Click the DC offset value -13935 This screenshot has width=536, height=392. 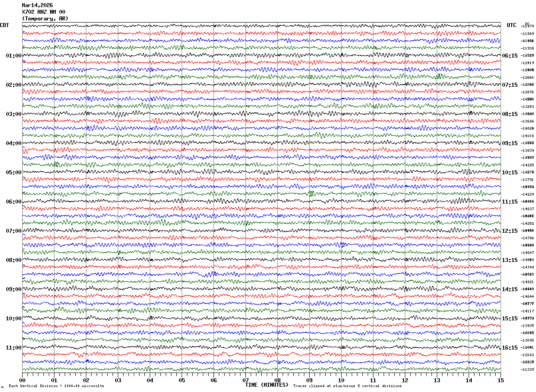[x=527, y=326]
